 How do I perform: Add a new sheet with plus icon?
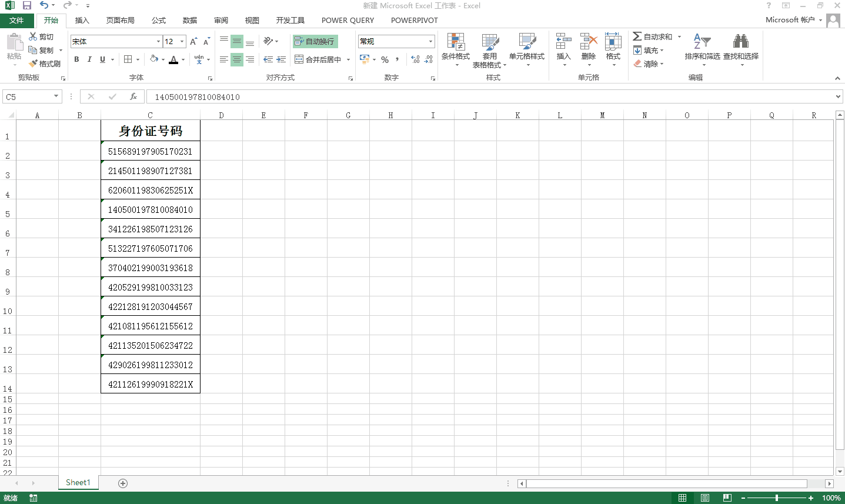(123, 483)
